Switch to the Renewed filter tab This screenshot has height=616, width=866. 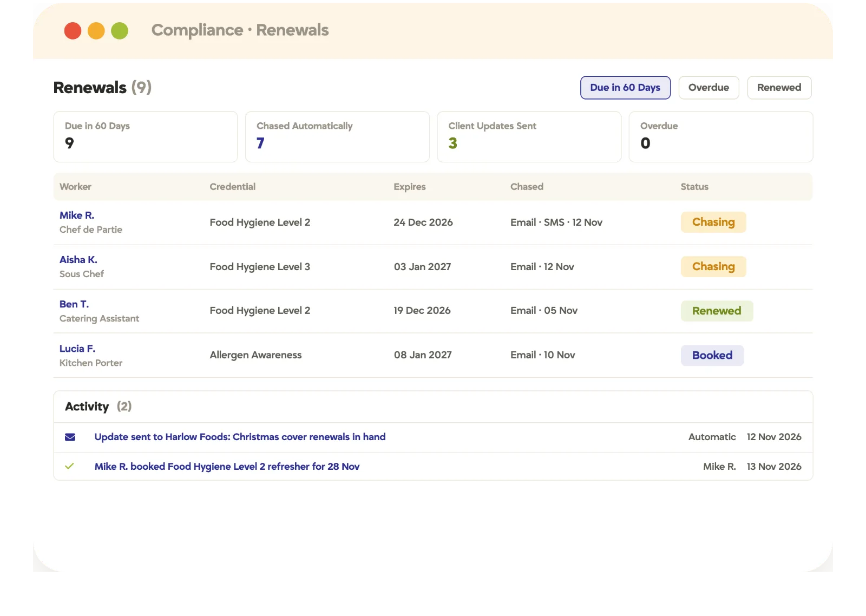point(779,88)
